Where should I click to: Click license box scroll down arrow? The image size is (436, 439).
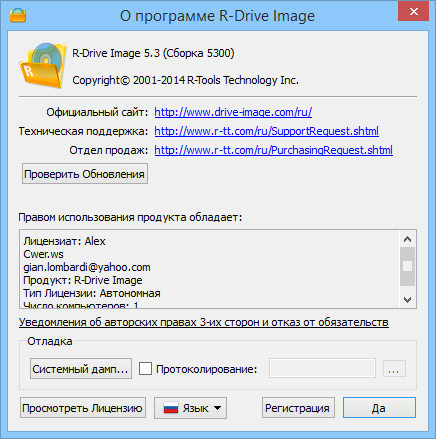click(x=407, y=299)
